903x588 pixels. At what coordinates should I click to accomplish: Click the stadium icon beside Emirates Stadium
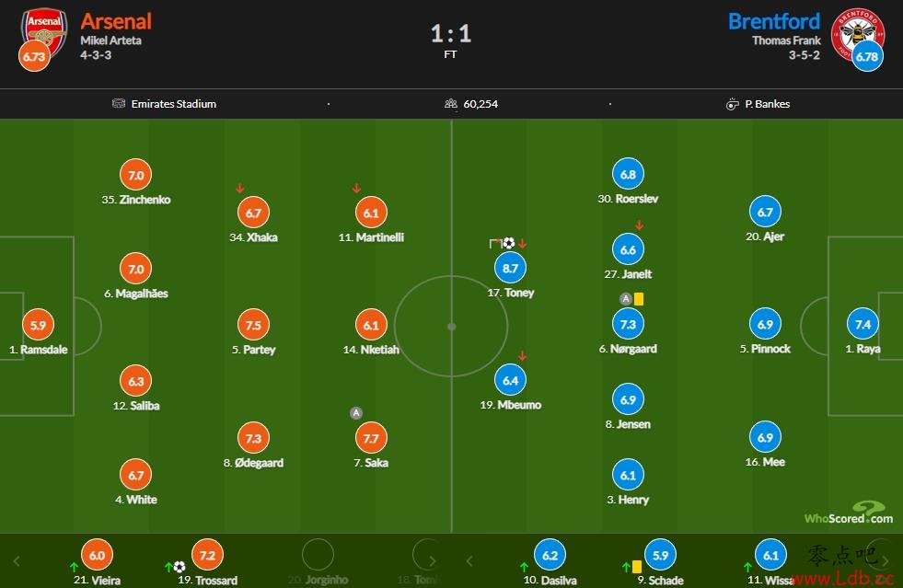click(118, 104)
